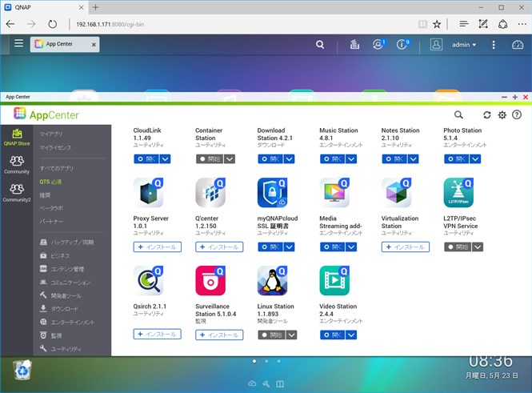Screen dimensions: 532x393
Task: Click the Video Station app icon
Action: pos(334,281)
